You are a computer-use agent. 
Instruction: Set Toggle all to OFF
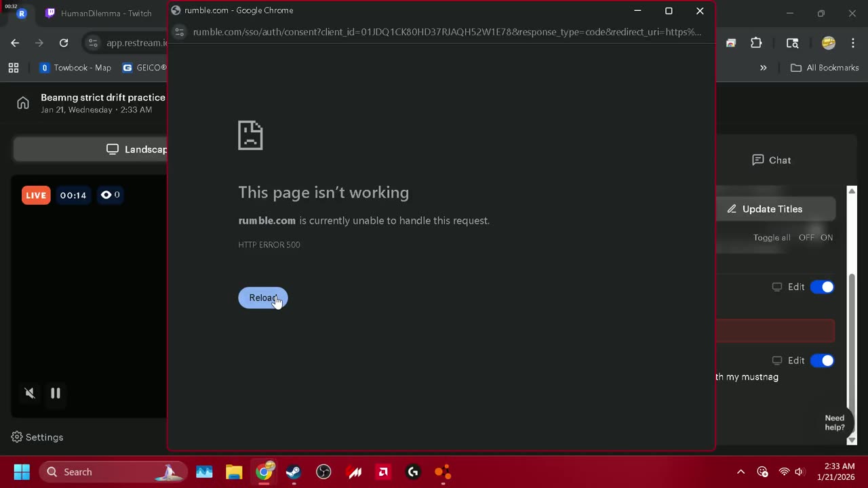click(x=806, y=237)
